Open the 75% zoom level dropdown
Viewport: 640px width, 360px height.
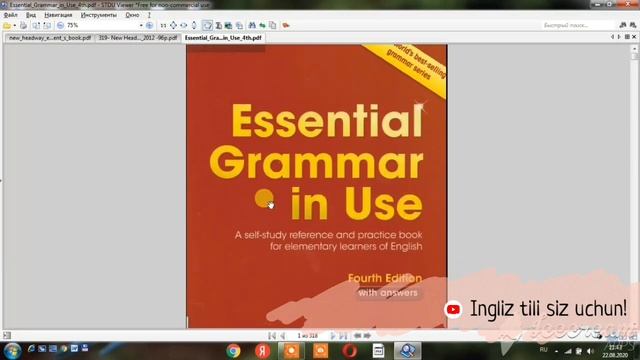(x=141, y=26)
